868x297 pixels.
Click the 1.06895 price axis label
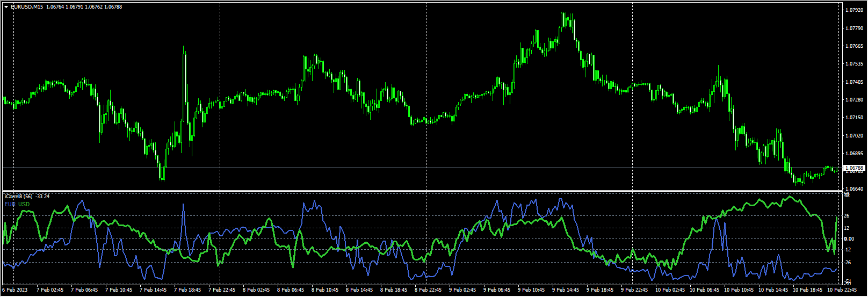coord(853,154)
